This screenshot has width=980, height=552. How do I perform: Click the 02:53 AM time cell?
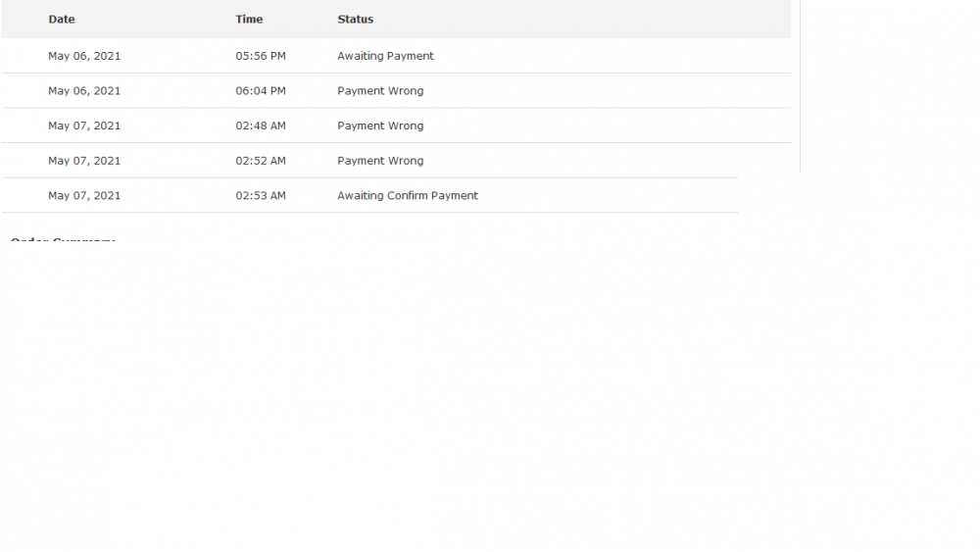pos(261,196)
